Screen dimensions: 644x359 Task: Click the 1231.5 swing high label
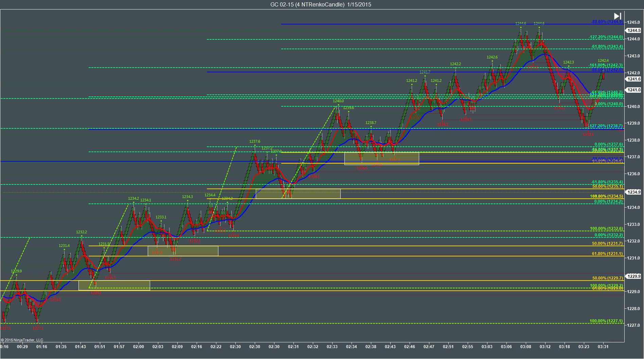coord(104,244)
